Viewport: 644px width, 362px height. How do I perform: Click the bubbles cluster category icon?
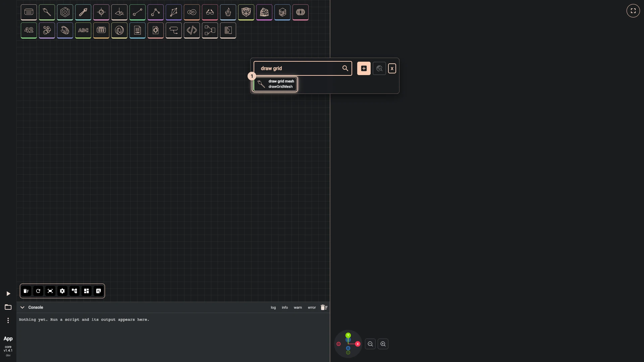(47, 31)
